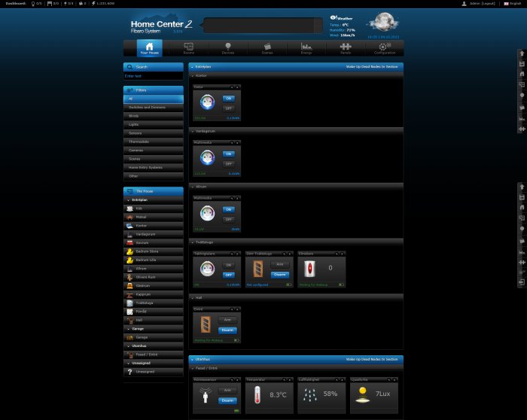Collapse the Garage group in sidebar
527x420 pixels.
tap(129, 329)
